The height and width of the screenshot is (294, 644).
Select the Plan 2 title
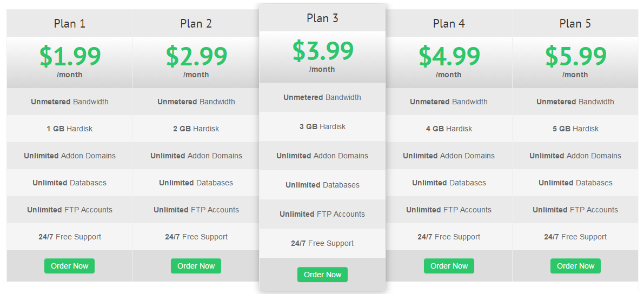(196, 24)
